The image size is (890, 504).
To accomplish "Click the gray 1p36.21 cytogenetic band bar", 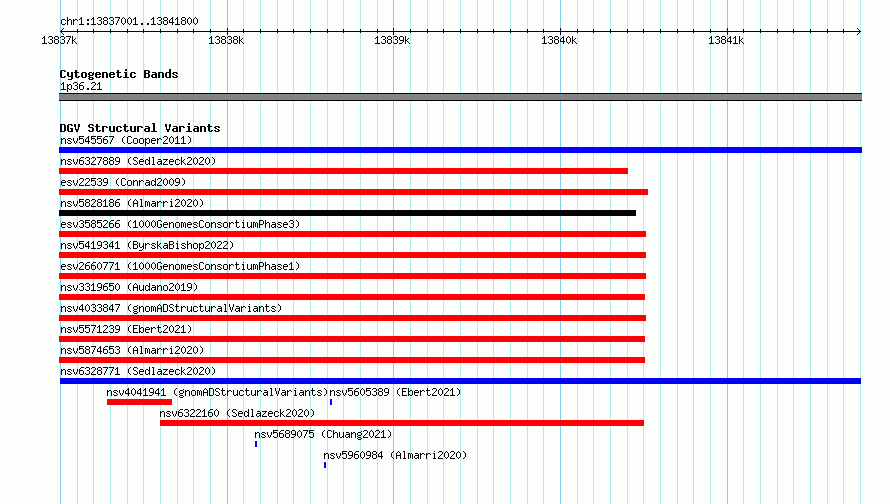I will 460,97.
